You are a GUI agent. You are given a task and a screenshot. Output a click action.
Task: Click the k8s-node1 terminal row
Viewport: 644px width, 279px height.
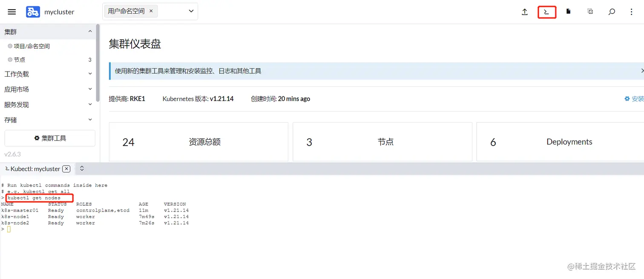pyautogui.click(x=95, y=217)
